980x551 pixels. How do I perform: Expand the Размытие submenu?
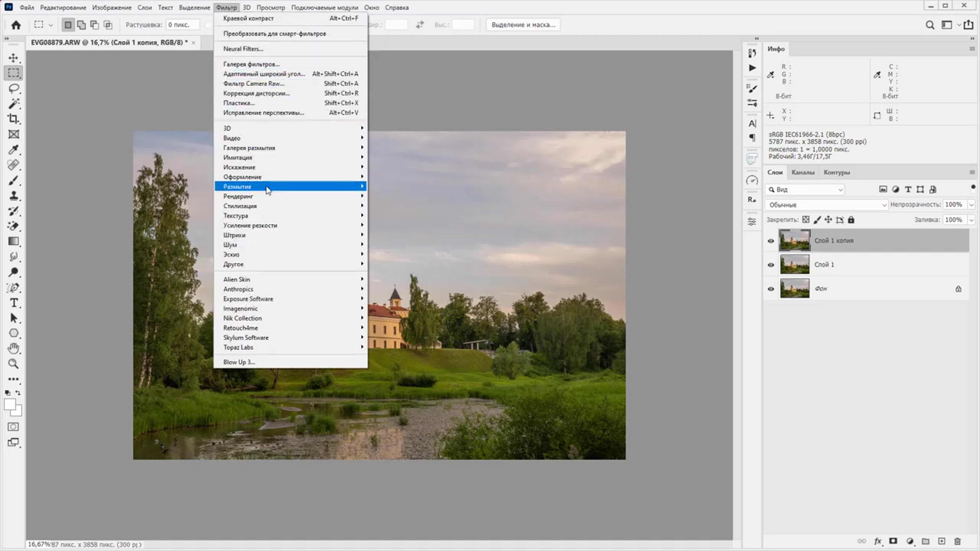pos(291,186)
